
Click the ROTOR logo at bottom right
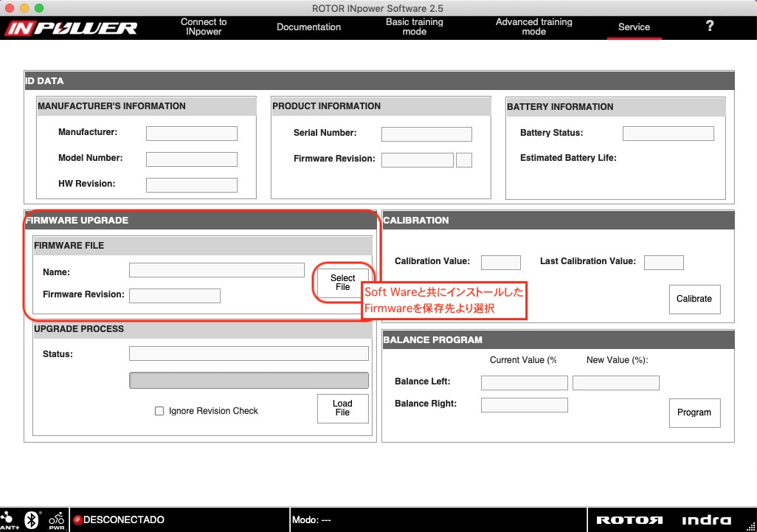629,520
